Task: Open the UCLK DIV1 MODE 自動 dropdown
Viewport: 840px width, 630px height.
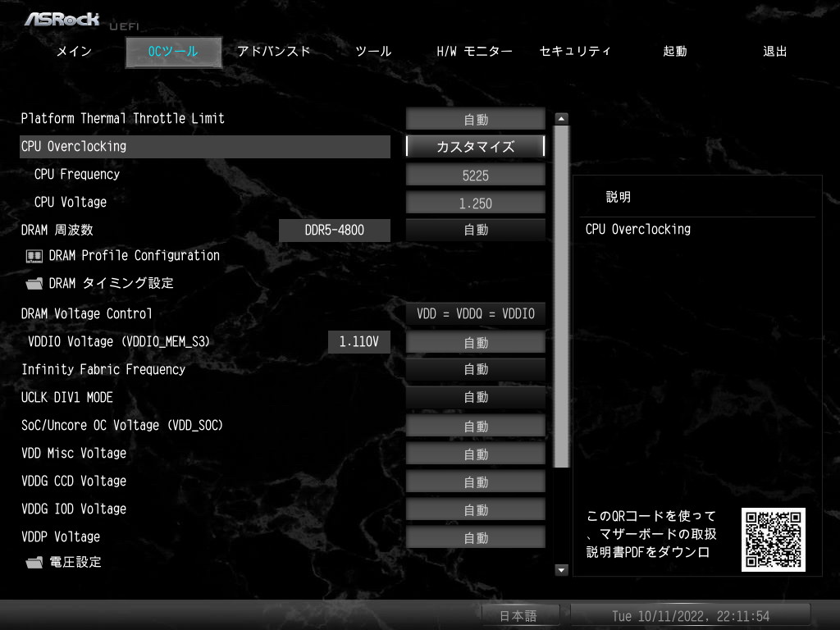Action: pos(476,397)
